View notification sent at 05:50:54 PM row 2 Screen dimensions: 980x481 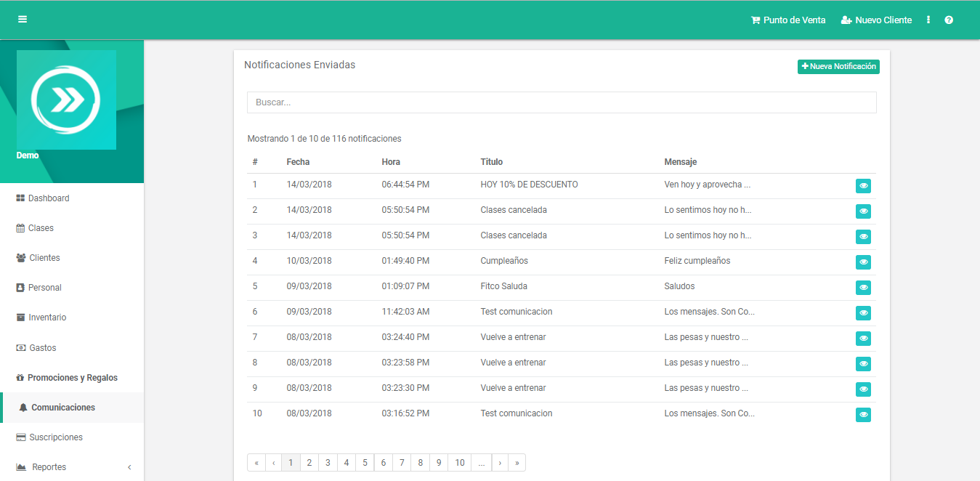coord(863,211)
